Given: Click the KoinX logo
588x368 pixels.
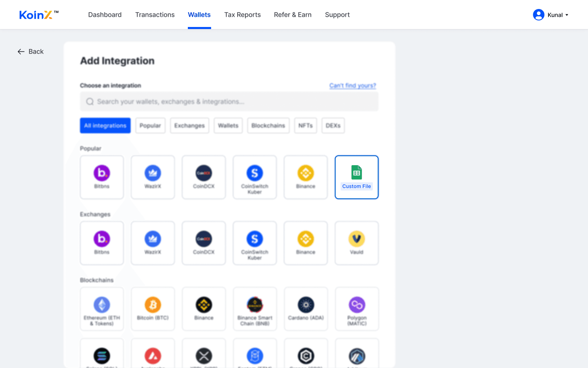Looking at the screenshot, I should [39, 15].
